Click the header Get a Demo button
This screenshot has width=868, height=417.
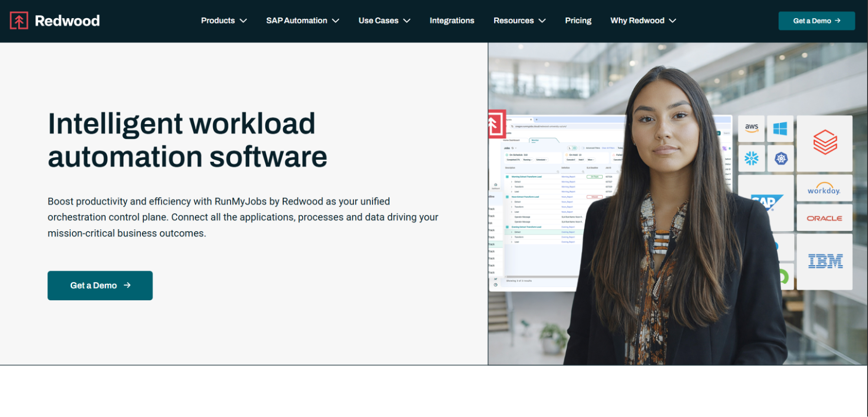[816, 21]
